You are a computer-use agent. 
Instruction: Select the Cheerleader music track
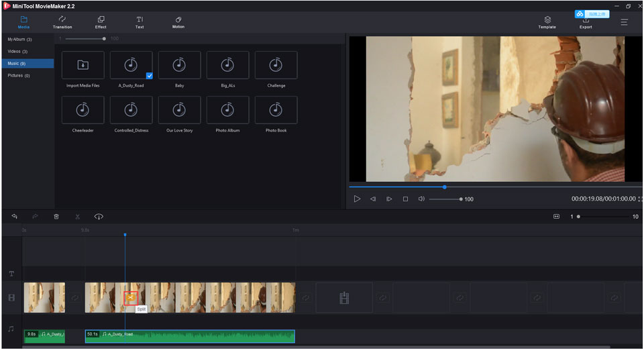click(83, 110)
